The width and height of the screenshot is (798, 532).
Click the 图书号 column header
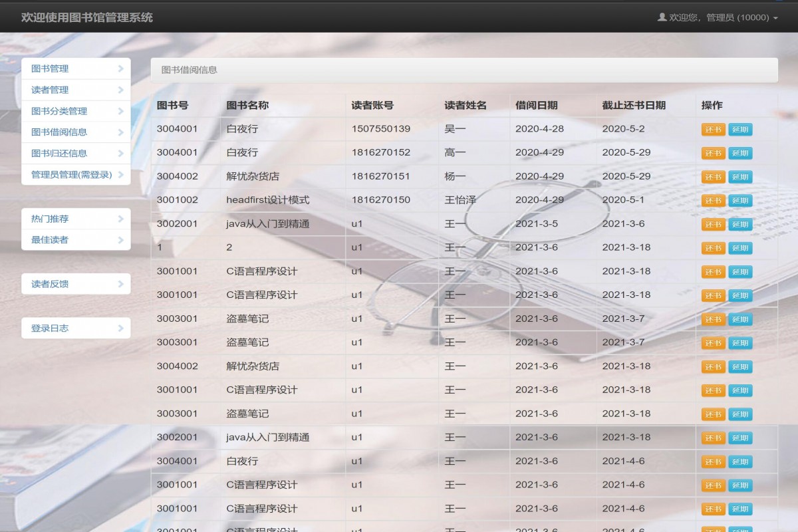point(172,104)
